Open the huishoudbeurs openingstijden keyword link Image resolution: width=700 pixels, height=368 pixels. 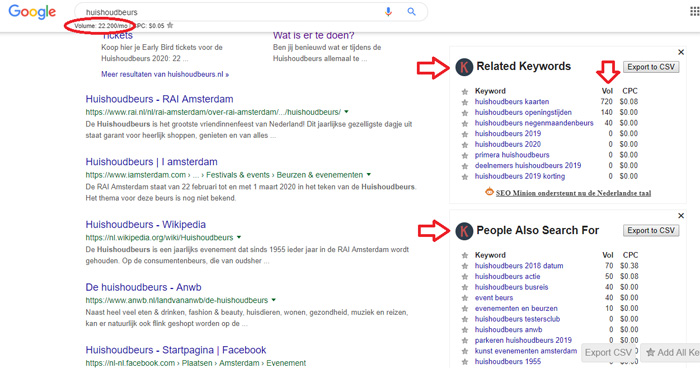pyautogui.click(x=523, y=113)
